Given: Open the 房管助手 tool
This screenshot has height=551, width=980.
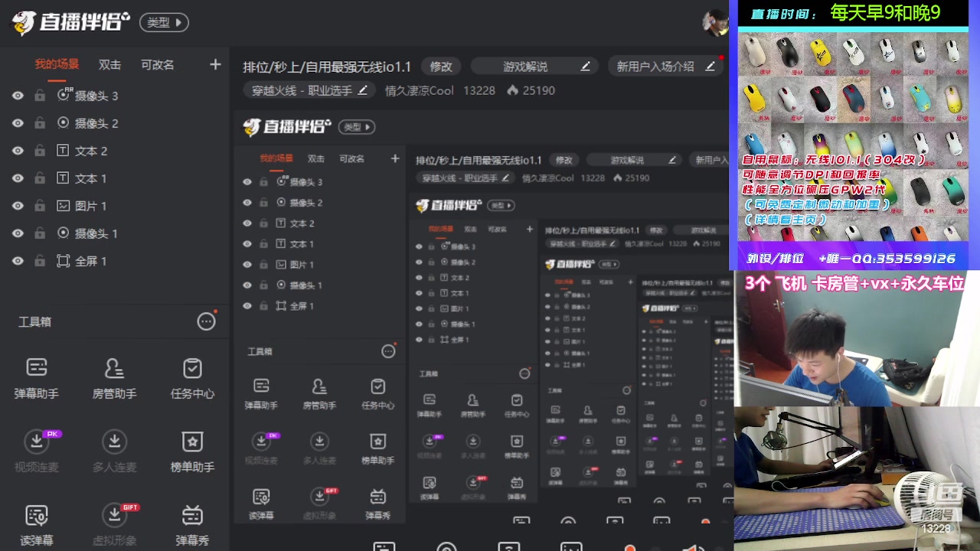Looking at the screenshot, I should (x=114, y=378).
